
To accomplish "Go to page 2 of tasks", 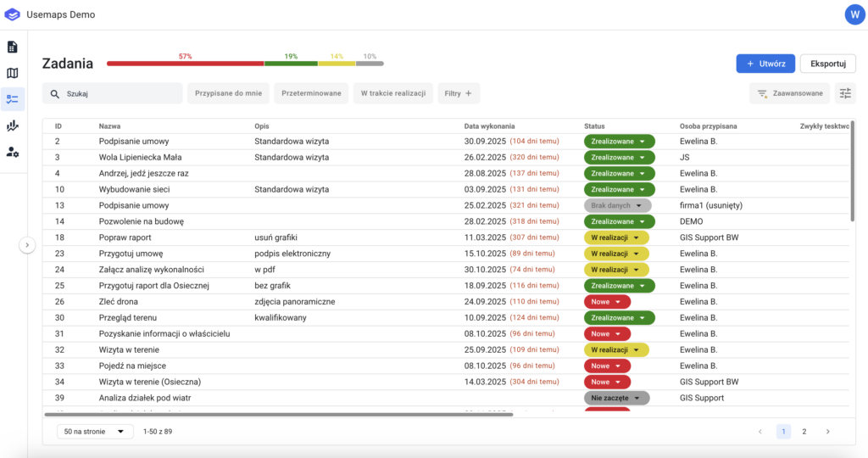I will point(804,432).
